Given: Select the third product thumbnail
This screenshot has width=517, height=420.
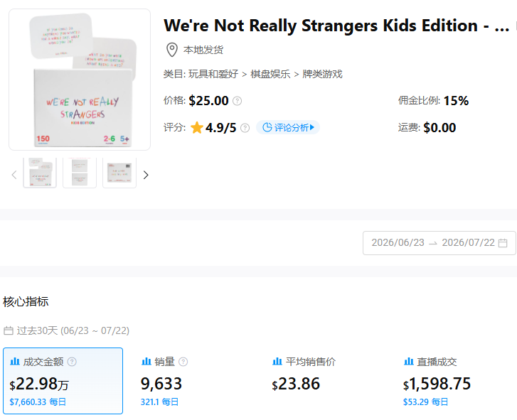Looking at the screenshot, I should (119, 173).
